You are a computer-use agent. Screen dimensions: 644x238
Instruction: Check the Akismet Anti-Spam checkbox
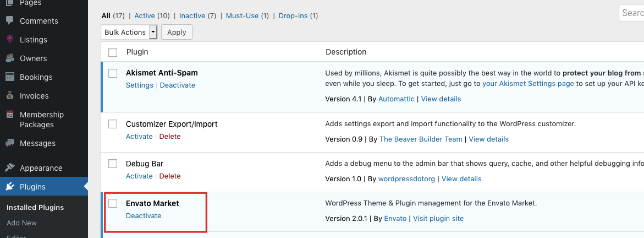113,73
